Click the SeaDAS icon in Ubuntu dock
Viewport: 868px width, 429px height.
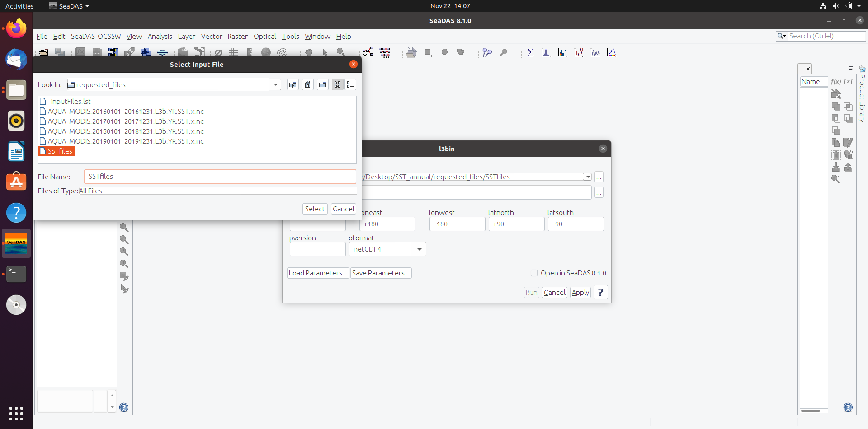(16, 243)
